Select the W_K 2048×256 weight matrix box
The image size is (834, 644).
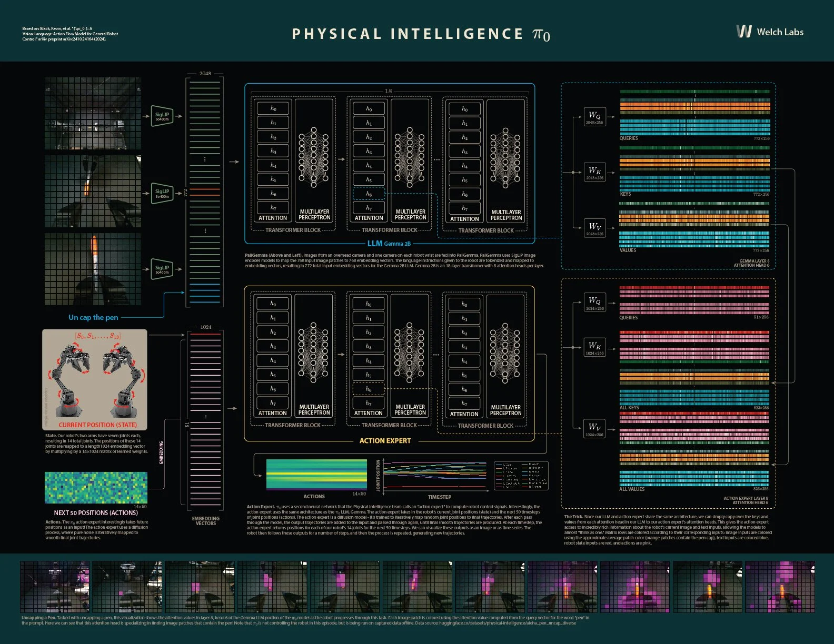[x=594, y=172]
